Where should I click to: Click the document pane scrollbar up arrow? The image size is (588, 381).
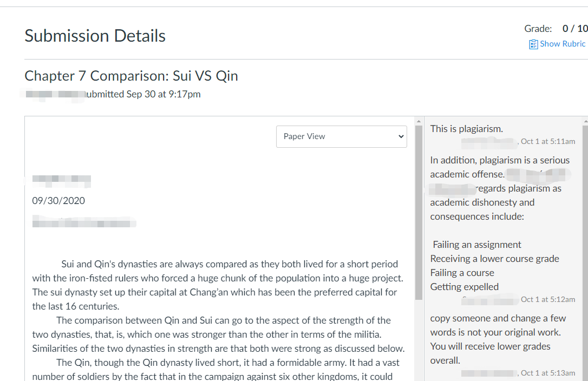click(419, 122)
